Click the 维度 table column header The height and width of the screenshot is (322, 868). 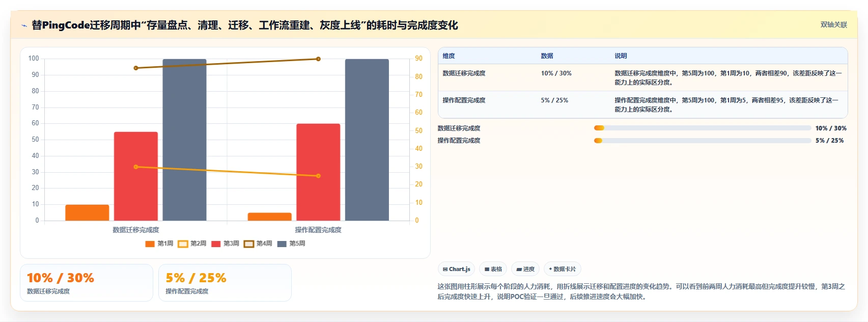click(449, 56)
